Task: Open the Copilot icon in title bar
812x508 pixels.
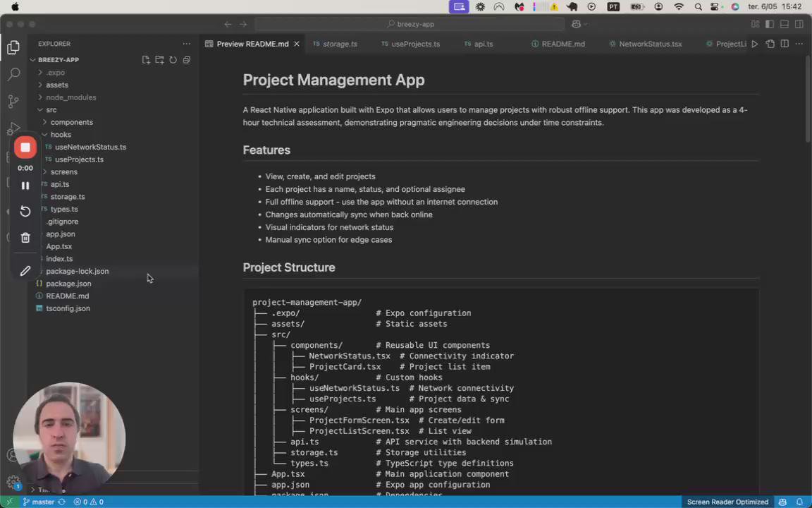Action: [576, 24]
